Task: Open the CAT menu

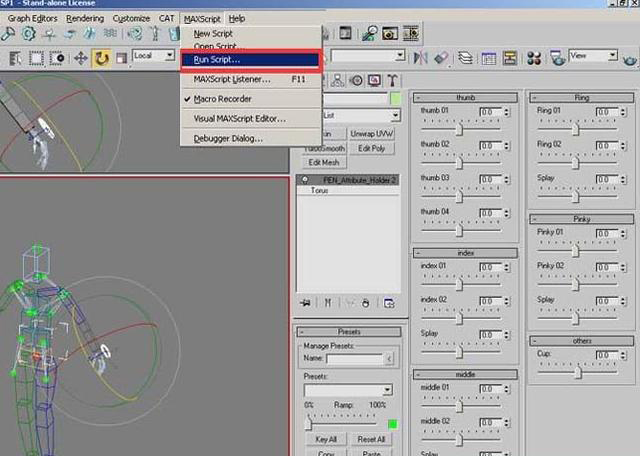Action: pos(167,19)
